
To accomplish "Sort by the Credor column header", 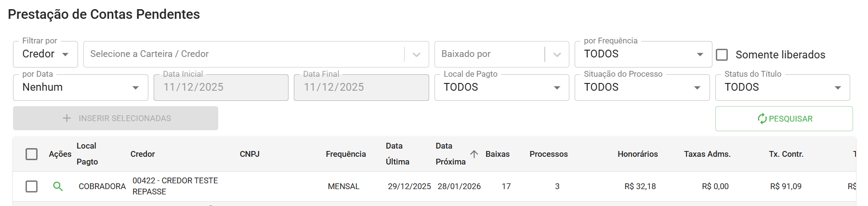I will (143, 154).
